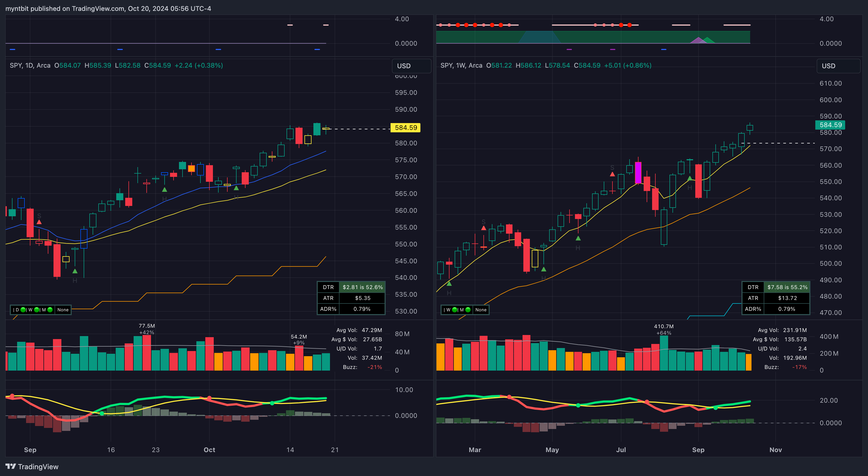
Task: Click the green dot next to W on daily chart
Action: [37, 310]
